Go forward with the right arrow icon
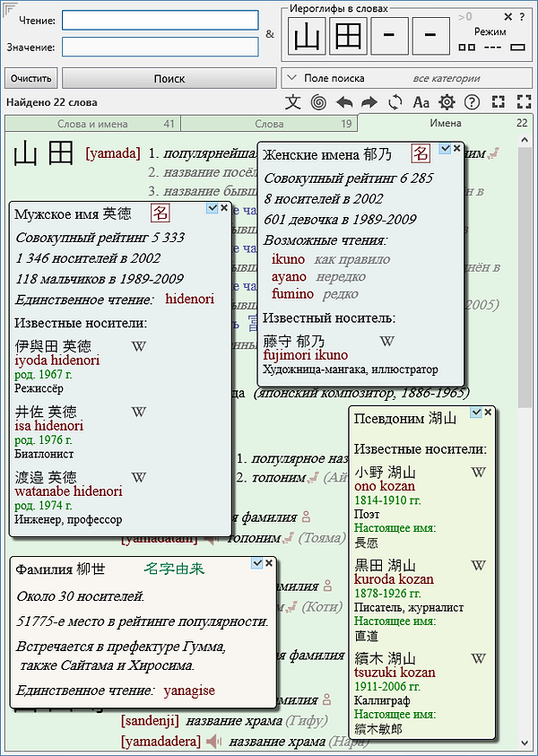 pos(369,102)
